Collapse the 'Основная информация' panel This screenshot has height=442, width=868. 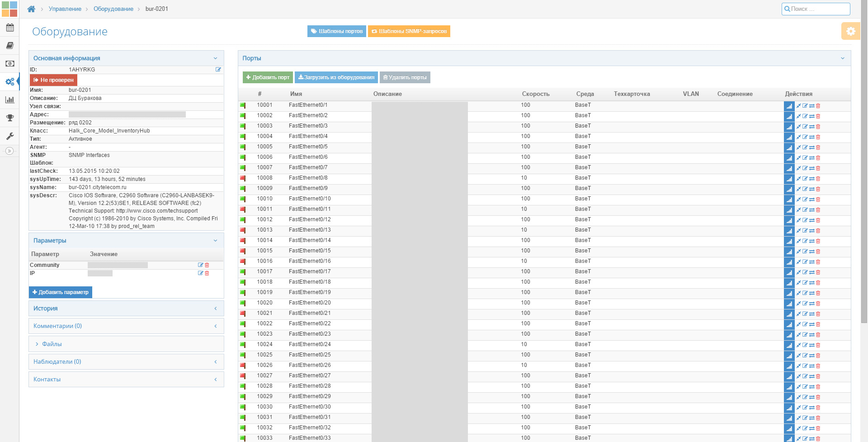pos(215,58)
